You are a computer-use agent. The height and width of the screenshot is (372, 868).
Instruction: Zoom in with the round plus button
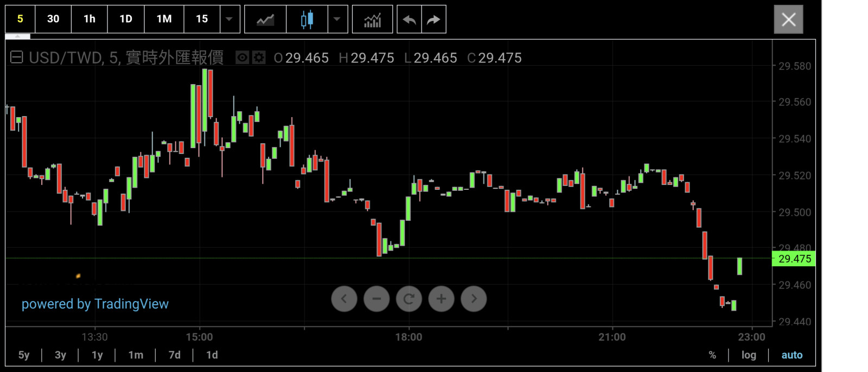click(x=442, y=299)
